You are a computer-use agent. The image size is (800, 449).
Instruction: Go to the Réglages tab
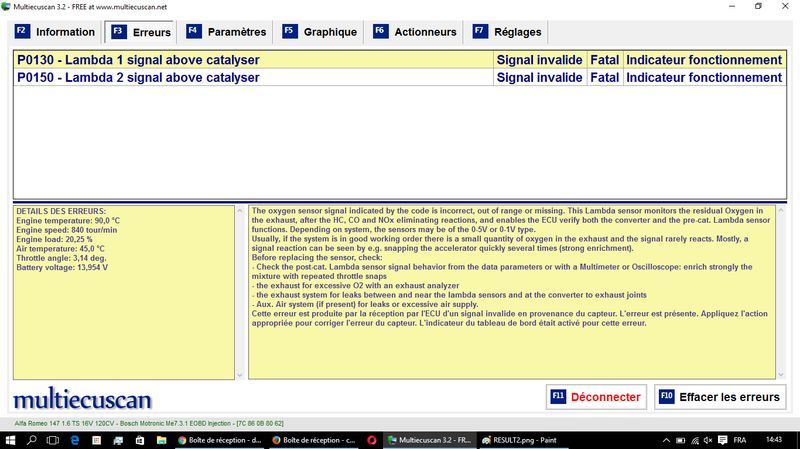click(x=508, y=32)
